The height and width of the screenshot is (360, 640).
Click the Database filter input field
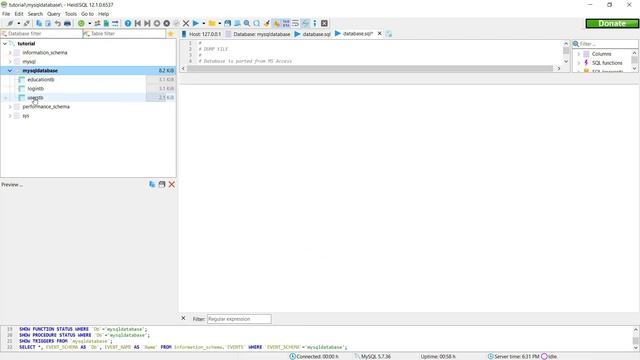coord(41,34)
